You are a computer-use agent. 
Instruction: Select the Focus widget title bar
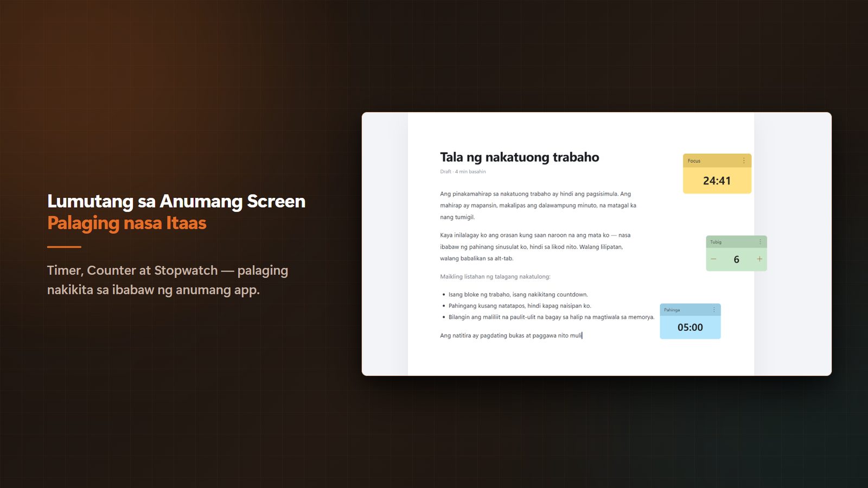click(717, 161)
